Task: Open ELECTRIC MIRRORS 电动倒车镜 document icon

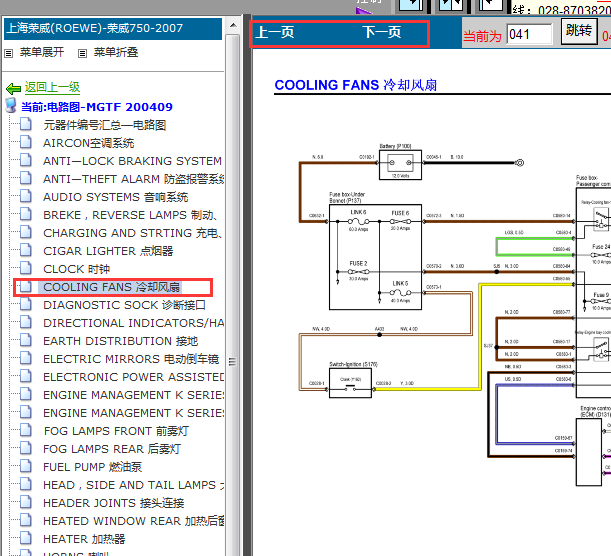Action: pyautogui.click(x=26, y=358)
